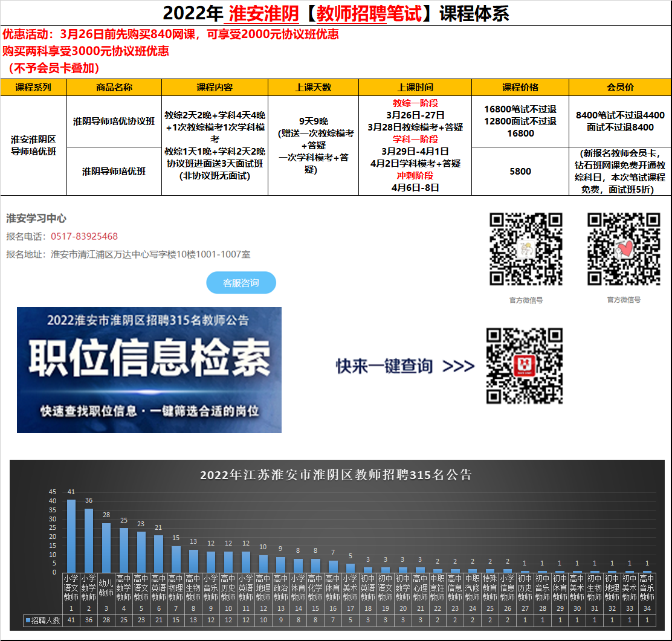Select the QR code with heart center
Viewport: 672px width, 641px height.
tap(624, 248)
